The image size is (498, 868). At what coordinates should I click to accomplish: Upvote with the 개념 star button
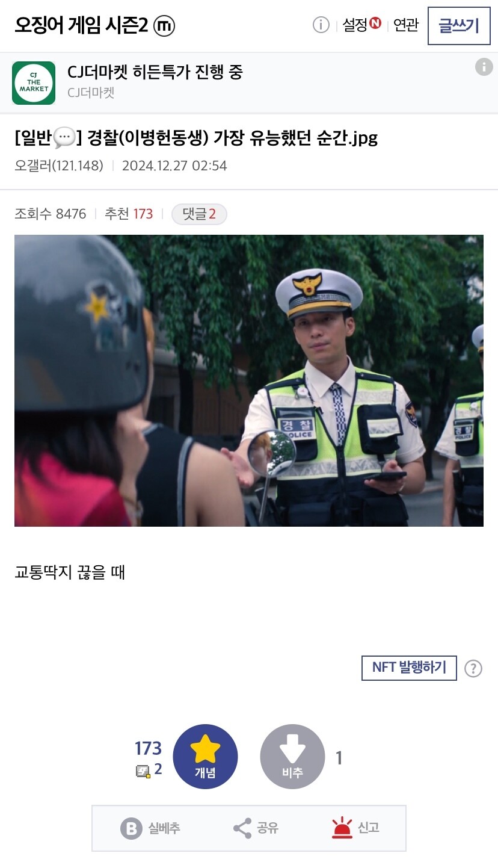click(205, 757)
